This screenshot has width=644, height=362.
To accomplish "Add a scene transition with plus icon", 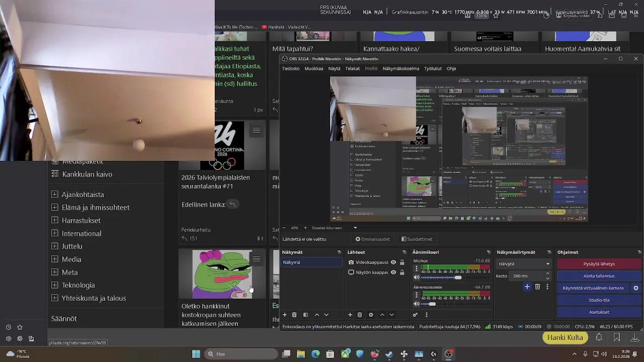I will point(527,287).
